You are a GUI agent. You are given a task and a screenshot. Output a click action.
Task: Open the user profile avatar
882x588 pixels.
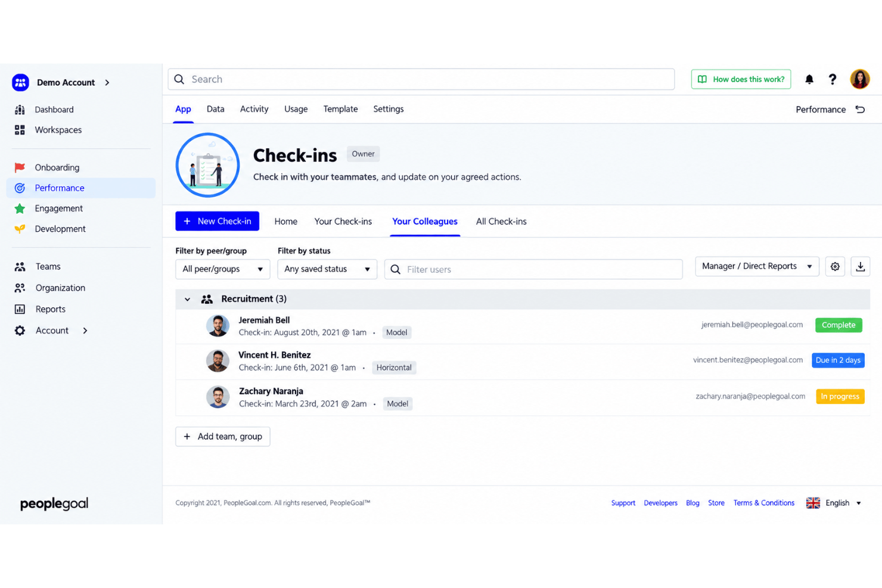click(x=860, y=79)
